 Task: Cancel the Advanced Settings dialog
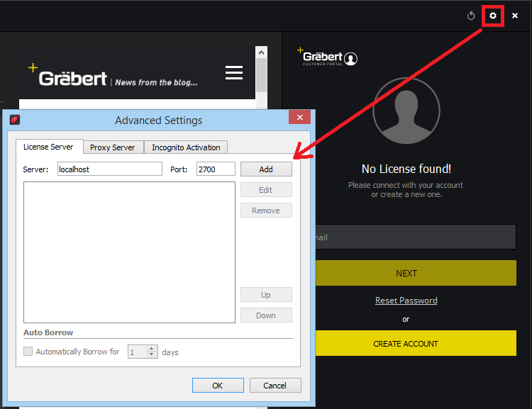(275, 386)
